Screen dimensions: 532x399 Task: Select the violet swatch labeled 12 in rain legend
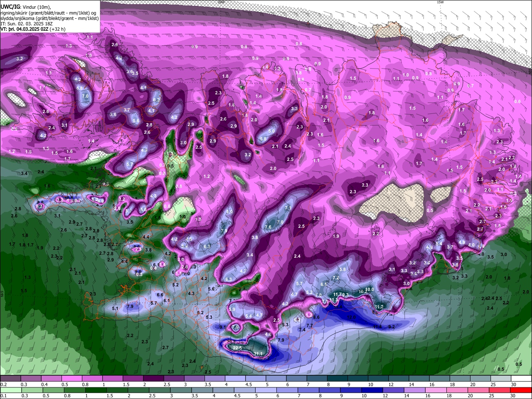[x=394, y=390]
